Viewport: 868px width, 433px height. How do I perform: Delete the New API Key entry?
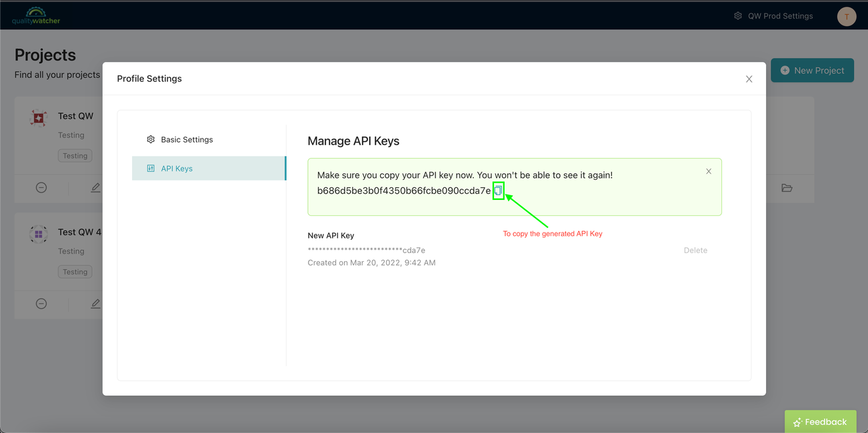695,250
